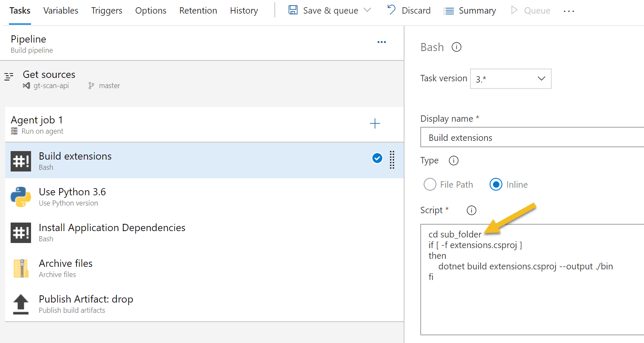Switch script type to File Path
Image resolution: width=644 pixels, height=343 pixels.
430,184
